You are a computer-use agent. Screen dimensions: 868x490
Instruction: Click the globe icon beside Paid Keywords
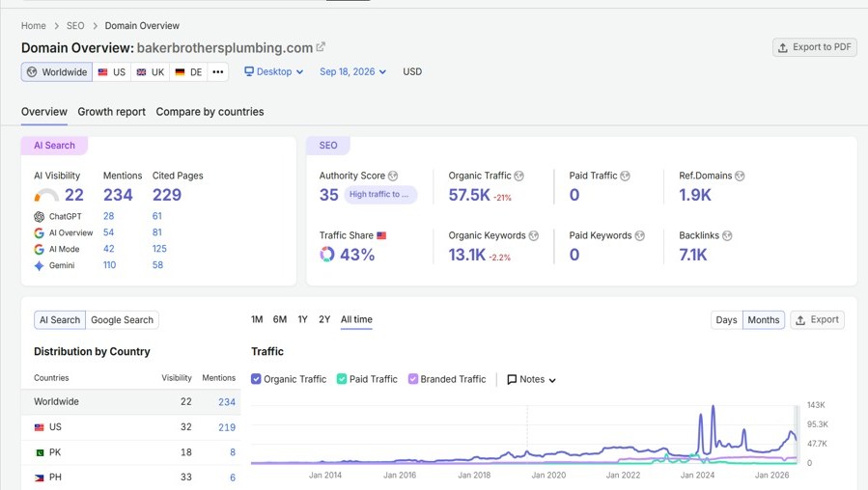point(639,235)
